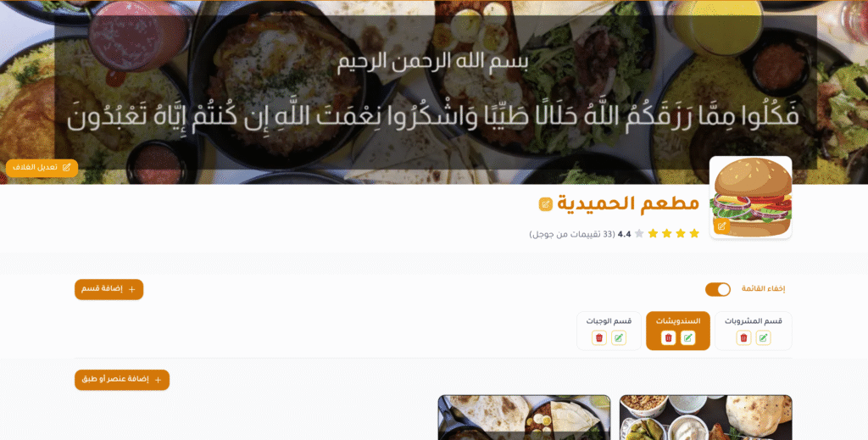Click the edit pencil beside restaurant name
Image resolution: width=868 pixels, height=440 pixels.
click(x=545, y=204)
